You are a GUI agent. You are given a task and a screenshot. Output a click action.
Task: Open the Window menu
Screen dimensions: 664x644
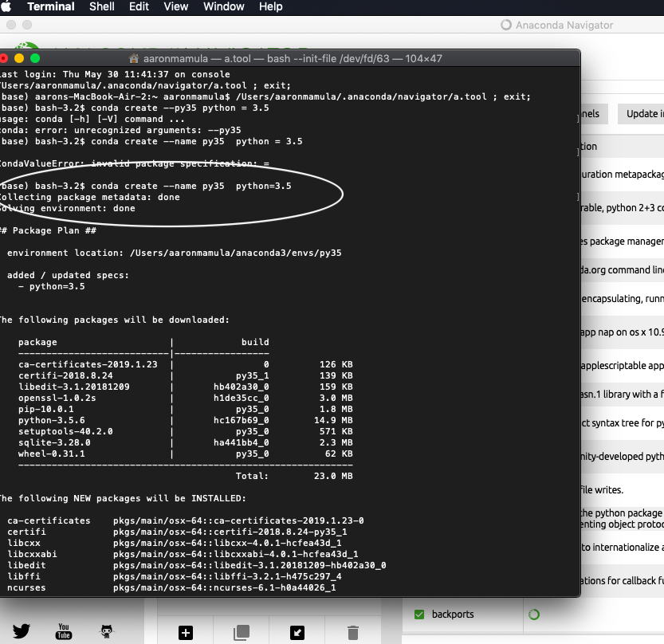pos(223,6)
